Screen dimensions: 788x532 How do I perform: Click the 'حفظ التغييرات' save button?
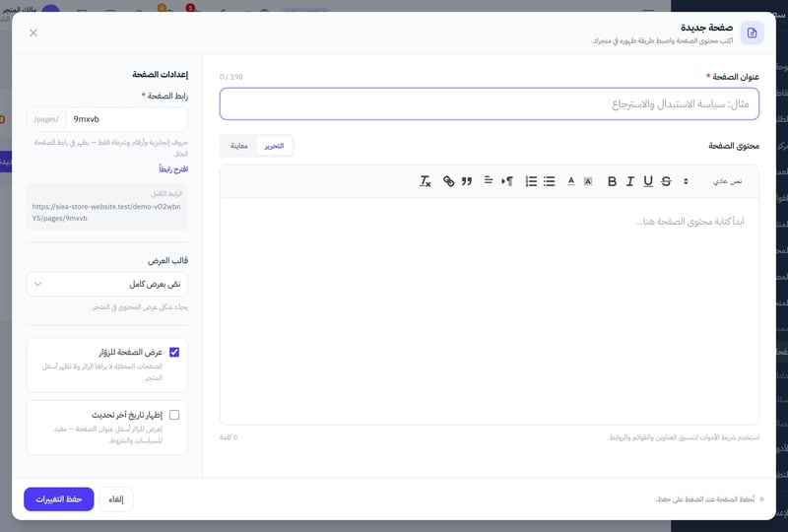coord(59,499)
